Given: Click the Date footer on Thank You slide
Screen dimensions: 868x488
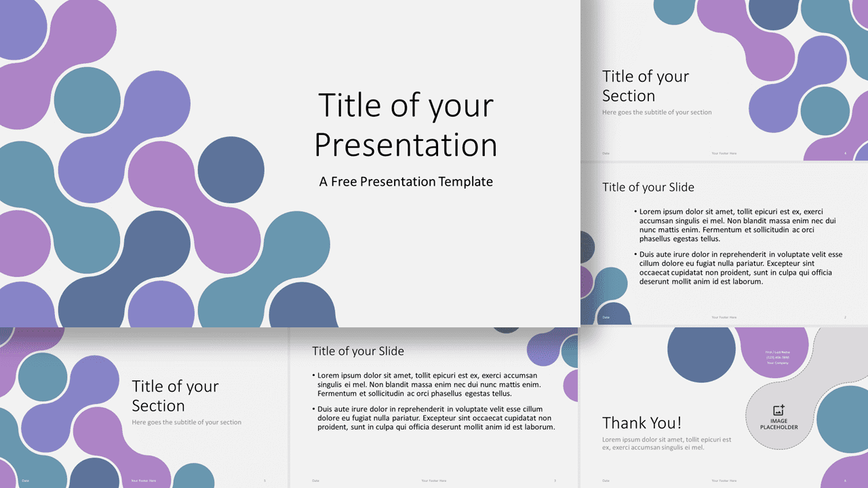Looking at the screenshot, I should pos(606,481).
